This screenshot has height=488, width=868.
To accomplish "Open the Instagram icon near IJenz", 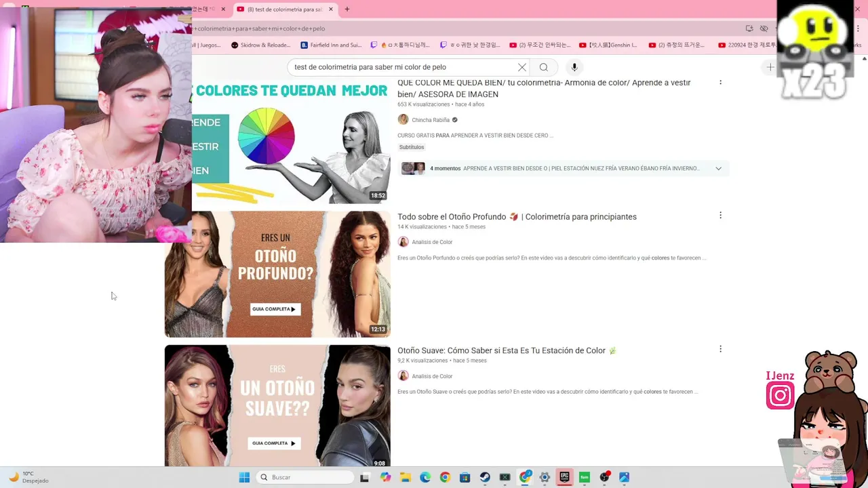I will tap(780, 395).
